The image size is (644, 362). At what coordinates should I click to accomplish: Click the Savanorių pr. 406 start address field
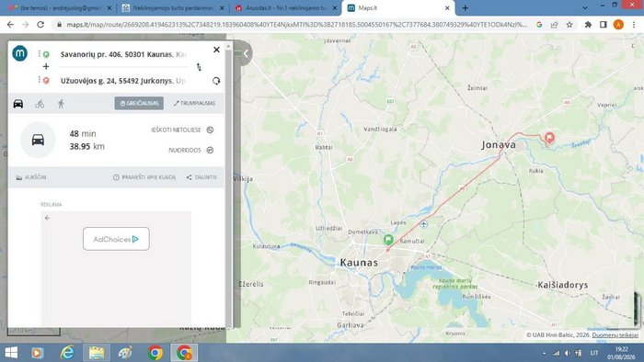[x=123, y=54]
